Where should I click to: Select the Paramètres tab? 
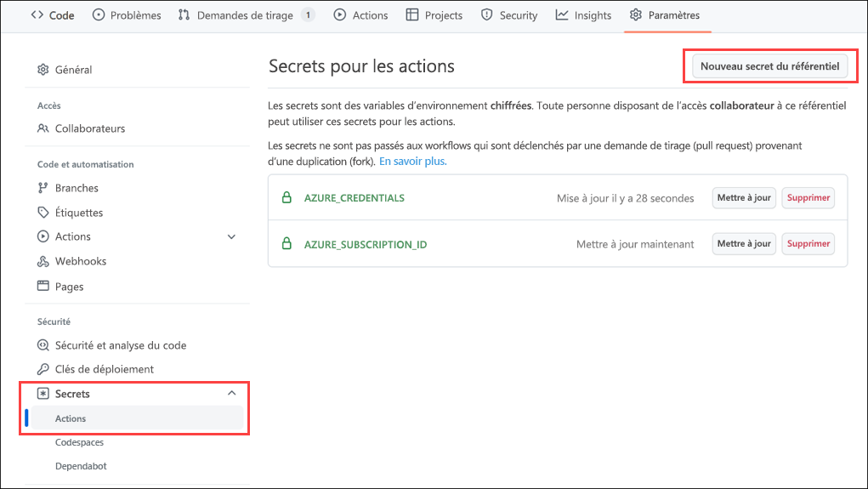(665, 15)
